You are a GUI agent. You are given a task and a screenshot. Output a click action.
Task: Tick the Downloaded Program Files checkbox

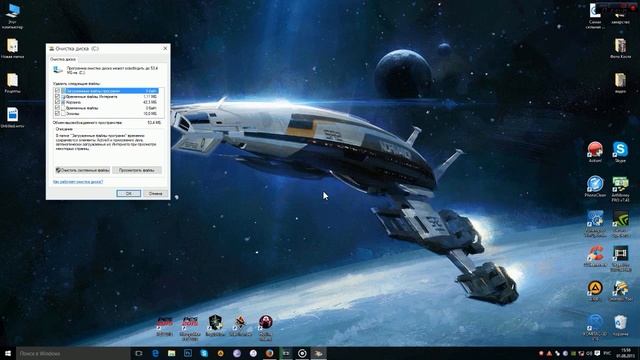coord(57,91)
